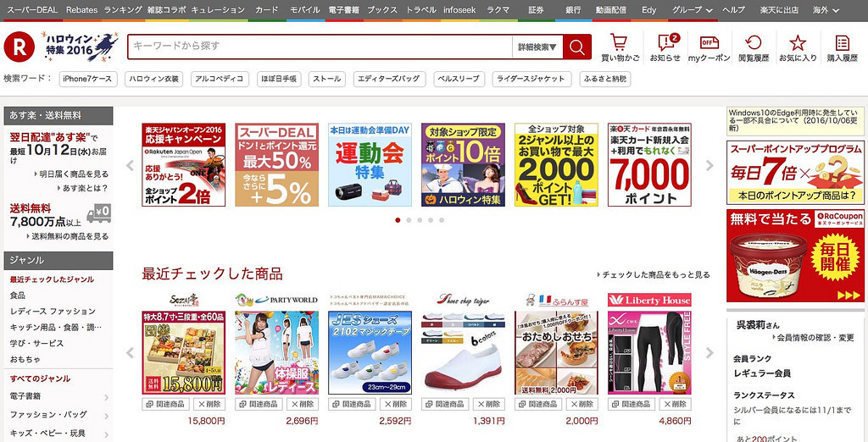Open the 詳細検索 dropdown

coord(537,47)
